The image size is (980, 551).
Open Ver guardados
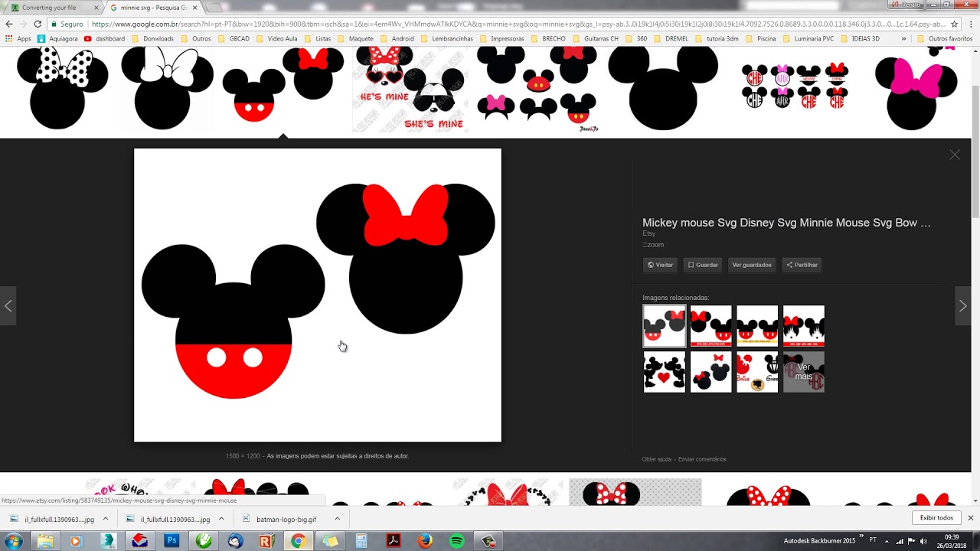(x=752, y=265)
